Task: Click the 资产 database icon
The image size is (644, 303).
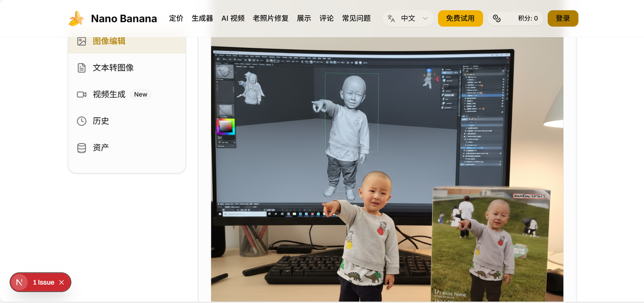Action: 82,148
